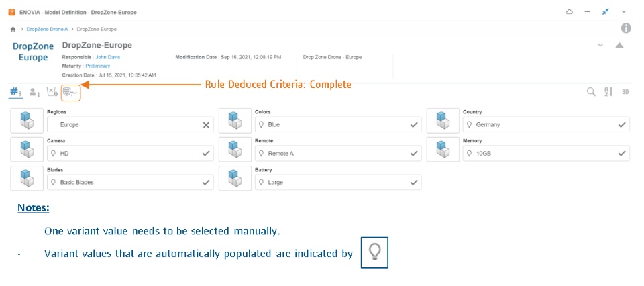Click the Creation Date text
This screenshot has width=644, height=286.
point(109,75)
